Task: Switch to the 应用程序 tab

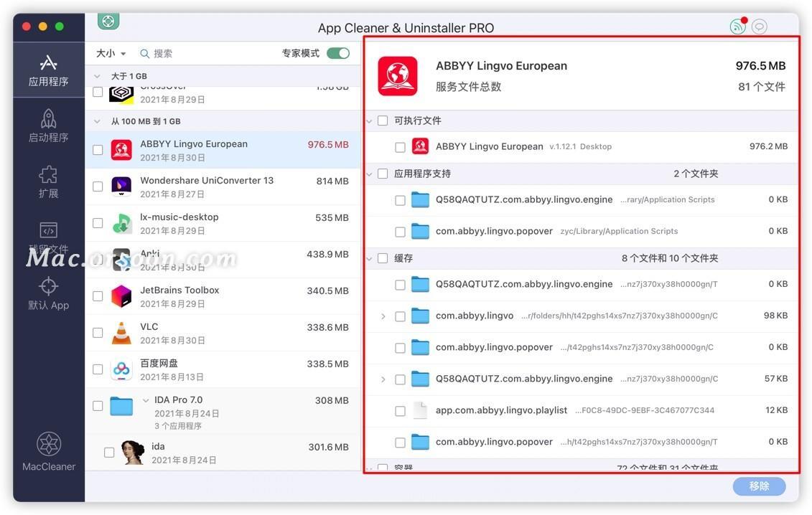Action: [x=48, y=70]
